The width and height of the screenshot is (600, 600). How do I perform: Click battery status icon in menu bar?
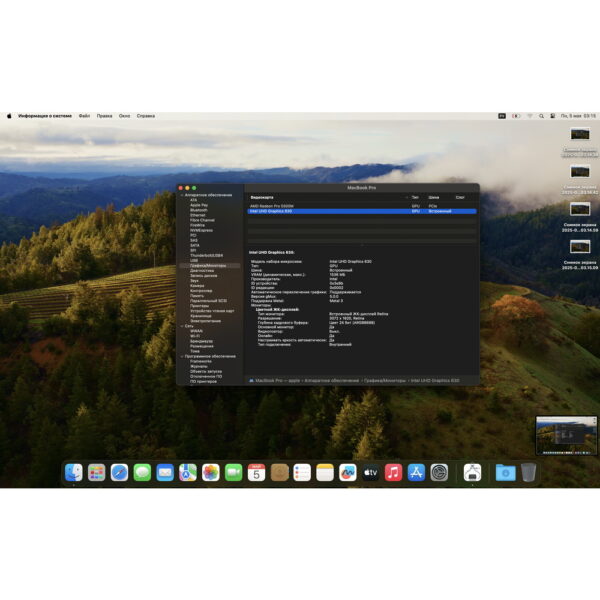coord(516,116)
